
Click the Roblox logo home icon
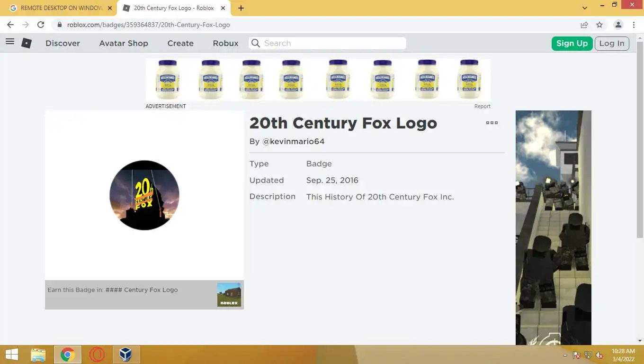click(27, 43)
